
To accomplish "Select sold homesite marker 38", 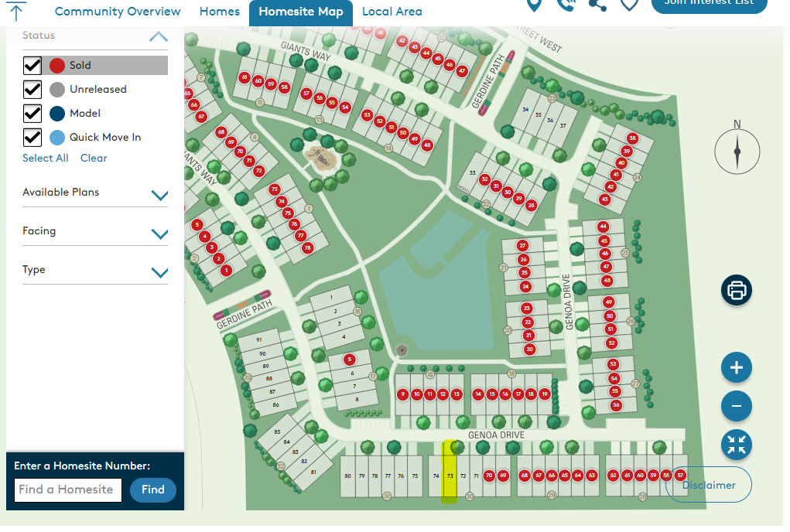I will pyautogui.click(x=632, y=138).
